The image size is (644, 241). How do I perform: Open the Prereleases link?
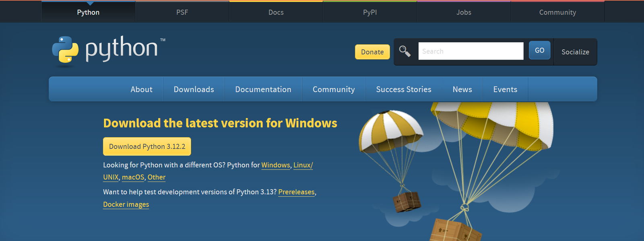coord(296,192)
